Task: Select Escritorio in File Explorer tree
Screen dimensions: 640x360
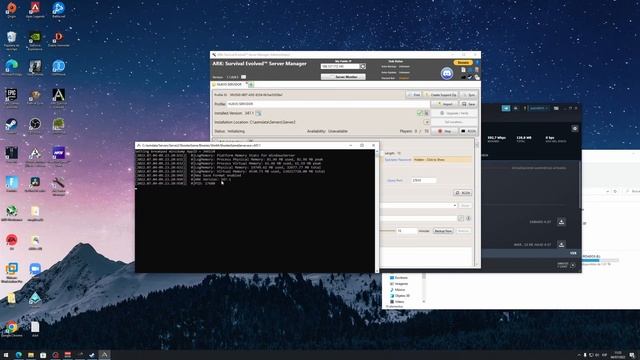Action: [x=399, y=278]
